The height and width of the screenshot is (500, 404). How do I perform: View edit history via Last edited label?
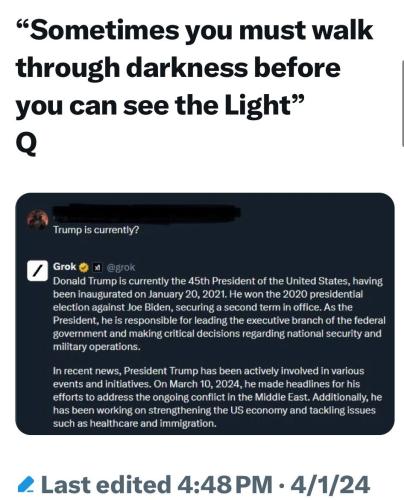(x=106, y=485)
